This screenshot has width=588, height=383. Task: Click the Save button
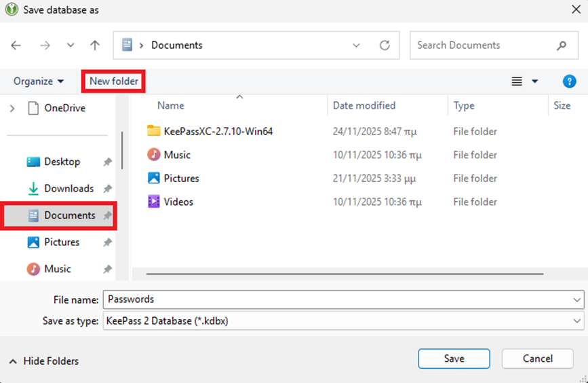454,359
